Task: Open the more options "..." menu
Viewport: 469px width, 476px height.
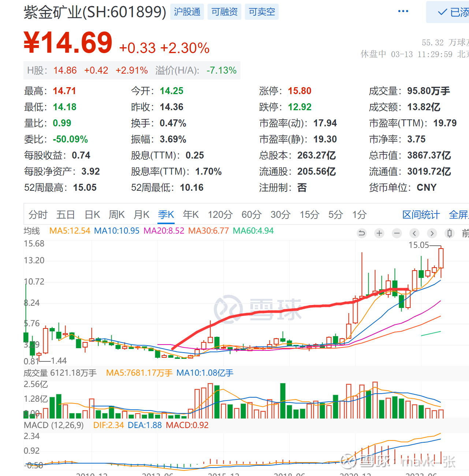Action: point(403,11)
